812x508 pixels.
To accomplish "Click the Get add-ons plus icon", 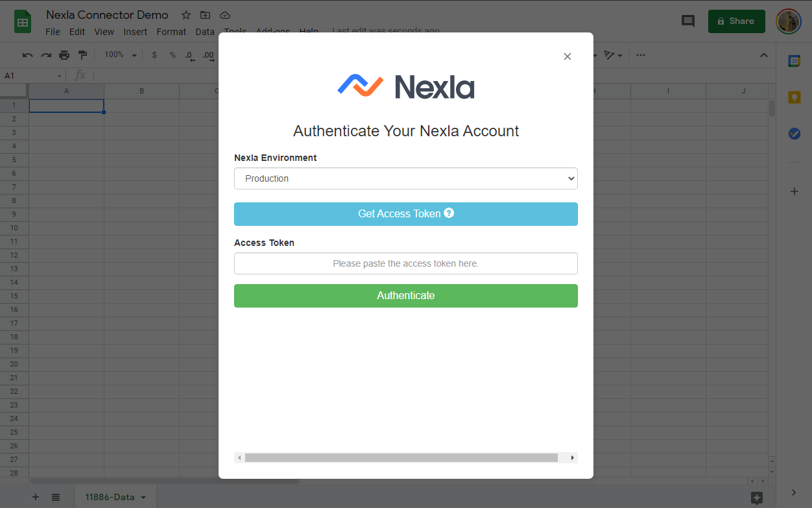I will pos(794,191).
